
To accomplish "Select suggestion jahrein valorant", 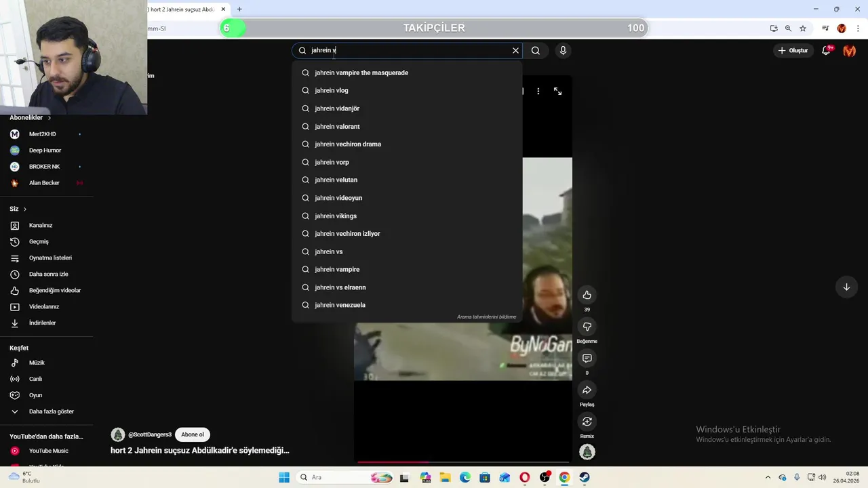I will tap(407, 126).
